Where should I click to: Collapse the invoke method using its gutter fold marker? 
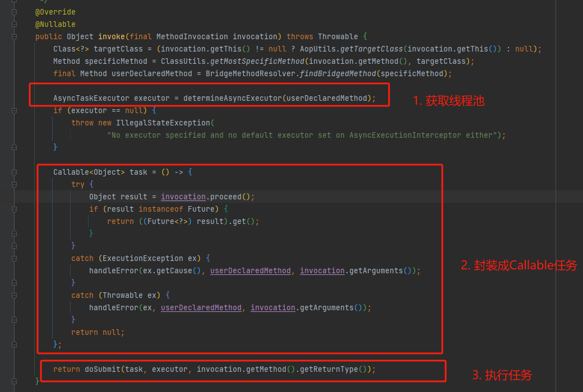point(14,37)
